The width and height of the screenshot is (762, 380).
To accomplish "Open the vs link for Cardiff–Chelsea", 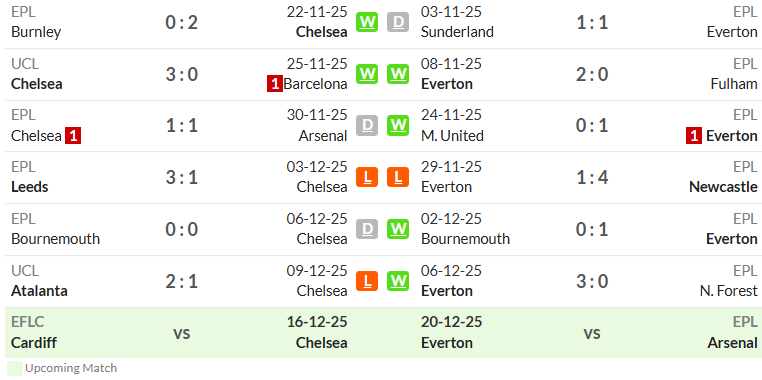I will pos(181,333).
